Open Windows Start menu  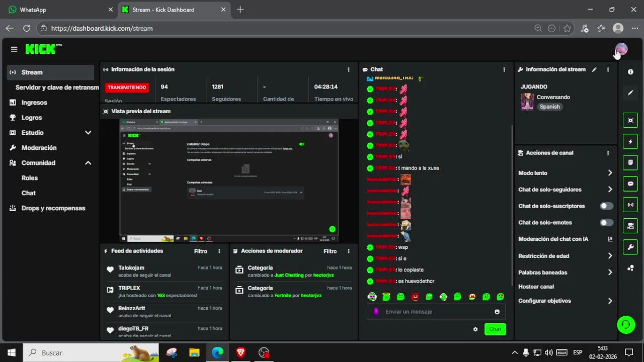(x=11, y=353)
